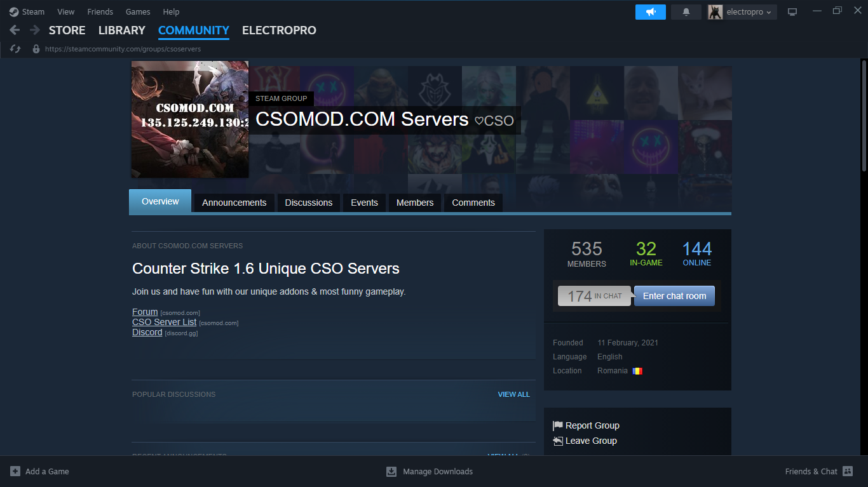Switch to the Members tab
868x487 pixels.
pos(415,203)
